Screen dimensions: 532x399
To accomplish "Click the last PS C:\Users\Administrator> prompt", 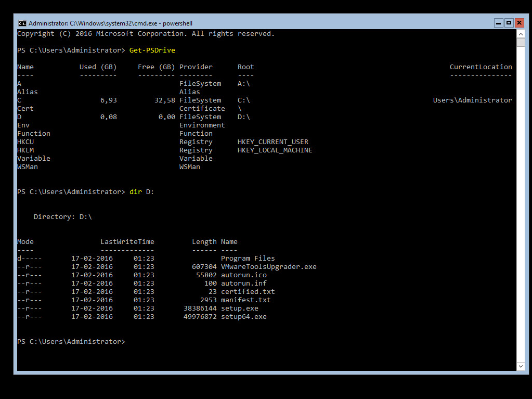I will click(71, 341).
